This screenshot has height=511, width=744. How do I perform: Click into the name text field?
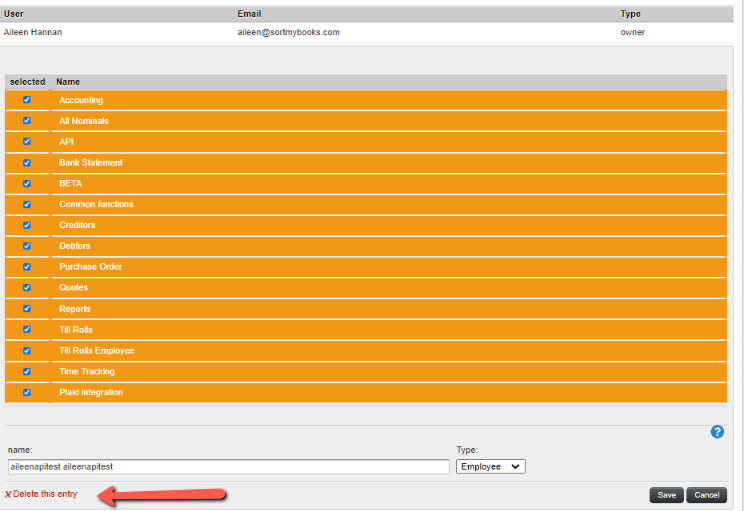228,467
